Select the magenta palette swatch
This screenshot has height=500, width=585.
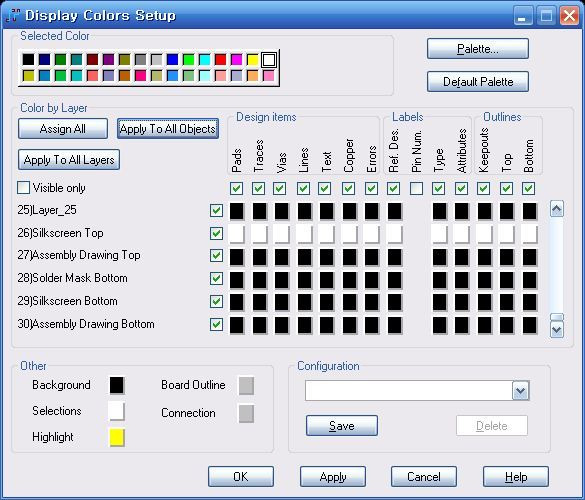236,60
